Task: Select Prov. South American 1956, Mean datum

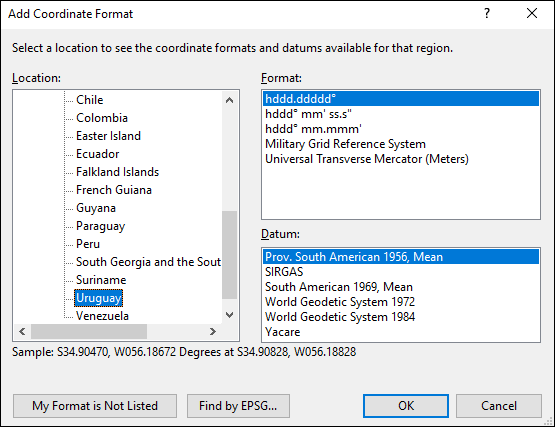Action: pyautogui.click(x=401, y=257)
